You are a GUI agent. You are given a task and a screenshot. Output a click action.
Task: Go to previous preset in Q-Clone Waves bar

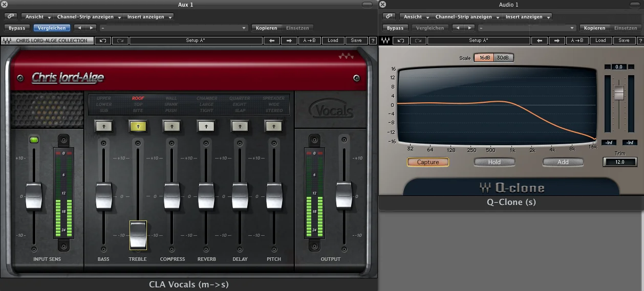540,40
